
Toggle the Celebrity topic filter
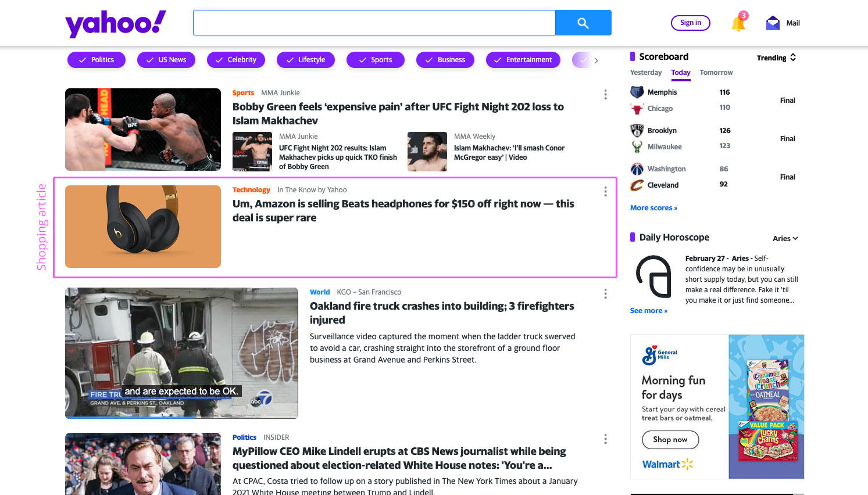click(x=236, y=60)
